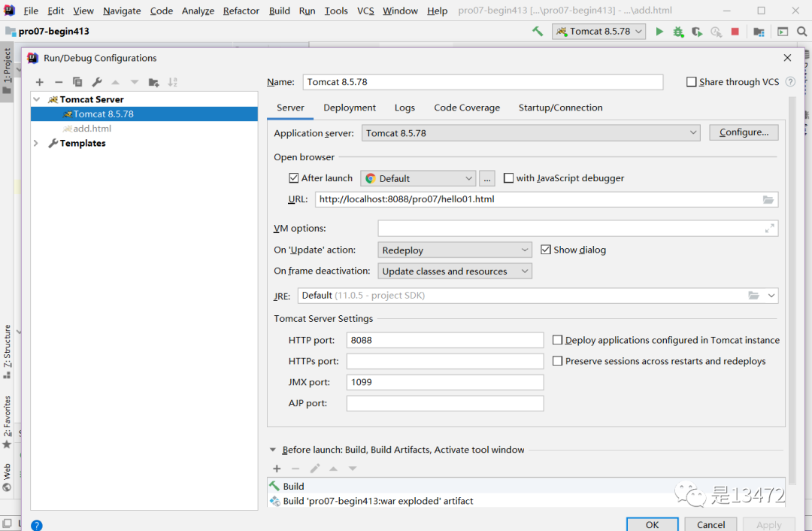
Task: Open the Code Coverage tab
Action: click(x=467, y=108)
